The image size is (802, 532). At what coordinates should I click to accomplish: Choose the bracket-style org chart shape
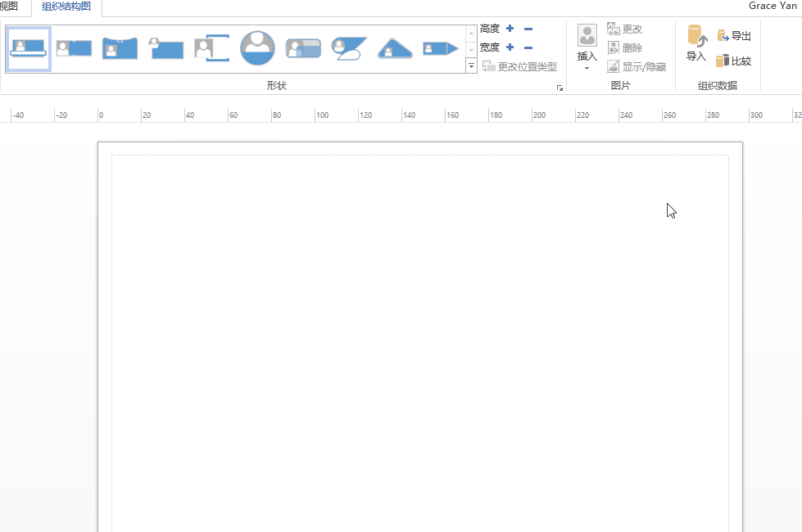(211, 48)
